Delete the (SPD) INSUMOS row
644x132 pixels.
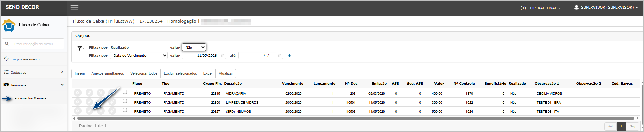coord(101,111)
